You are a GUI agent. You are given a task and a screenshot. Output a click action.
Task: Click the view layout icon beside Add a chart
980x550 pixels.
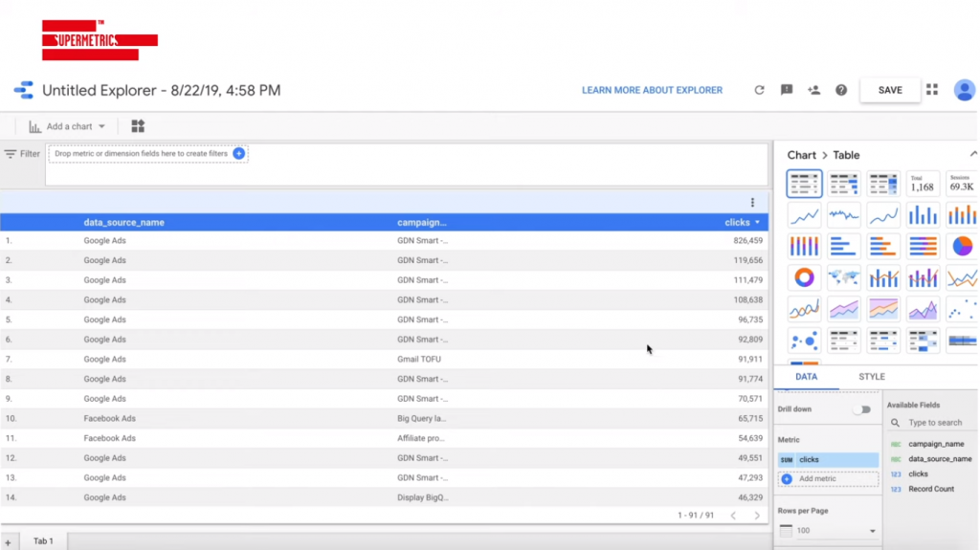click(x=138, y=126)
